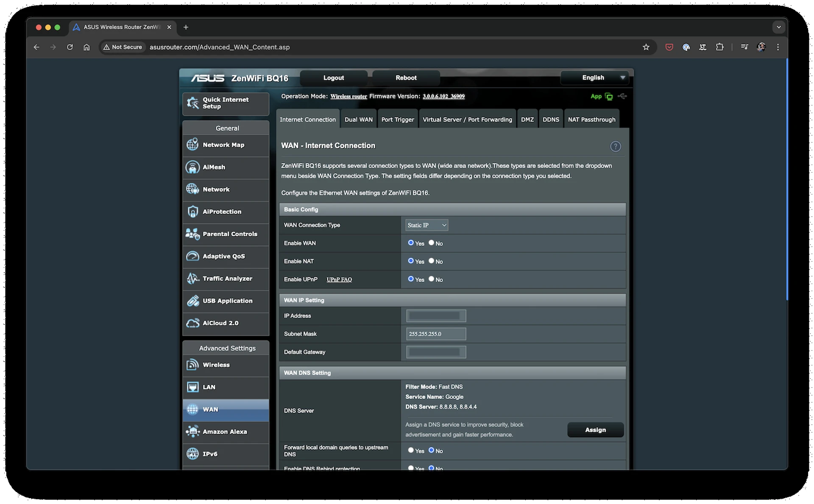Set Forward local domain queries to Yes

point(410,450)
